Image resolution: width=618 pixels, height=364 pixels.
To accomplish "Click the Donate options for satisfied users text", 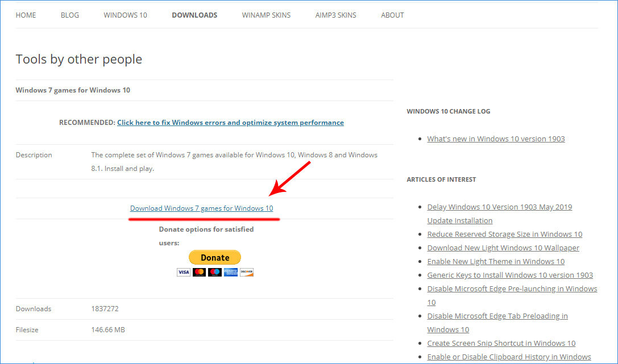I will tap(206, 236).
